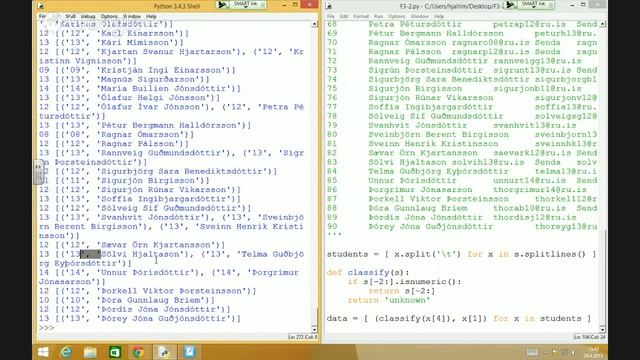Click the small icon right of SMART Ink in the editor

point(550,5)
